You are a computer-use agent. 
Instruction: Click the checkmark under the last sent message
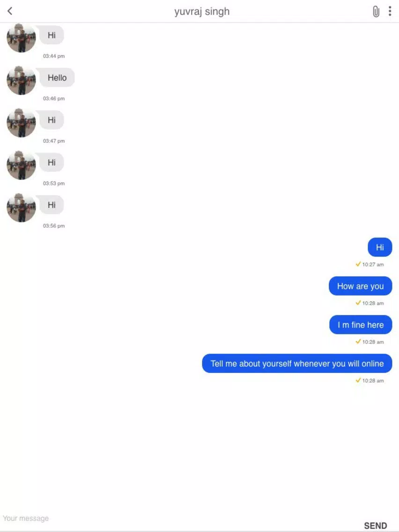point(358,380)
